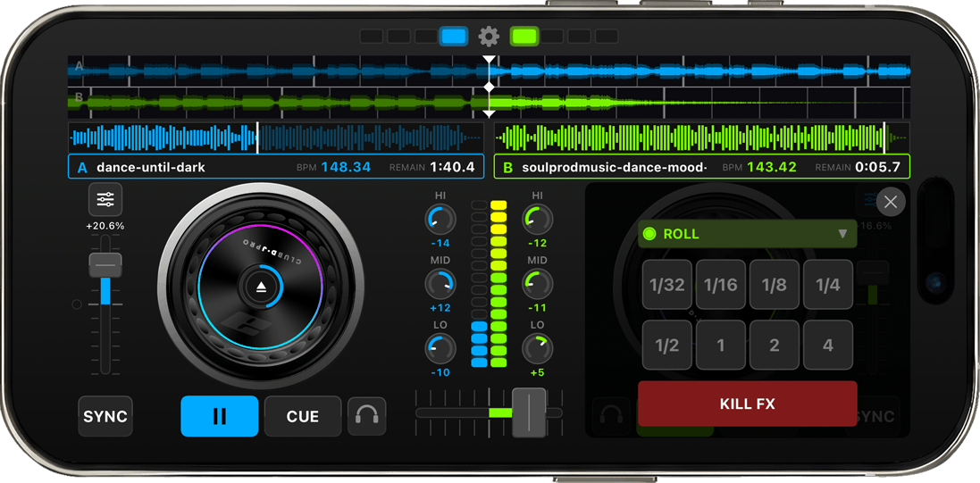Pause deck A playback
This screenshot has height=483, width=980.
pos(220,416)
